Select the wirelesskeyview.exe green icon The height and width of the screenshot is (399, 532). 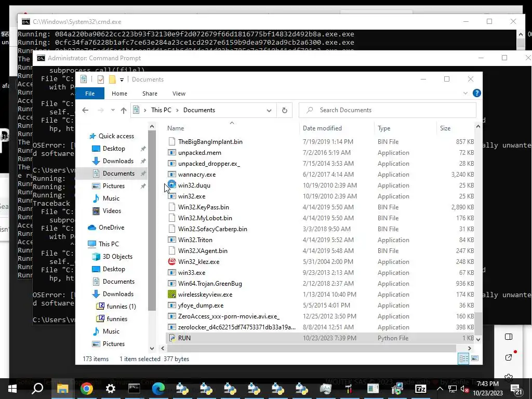click(x=172, y=294)
